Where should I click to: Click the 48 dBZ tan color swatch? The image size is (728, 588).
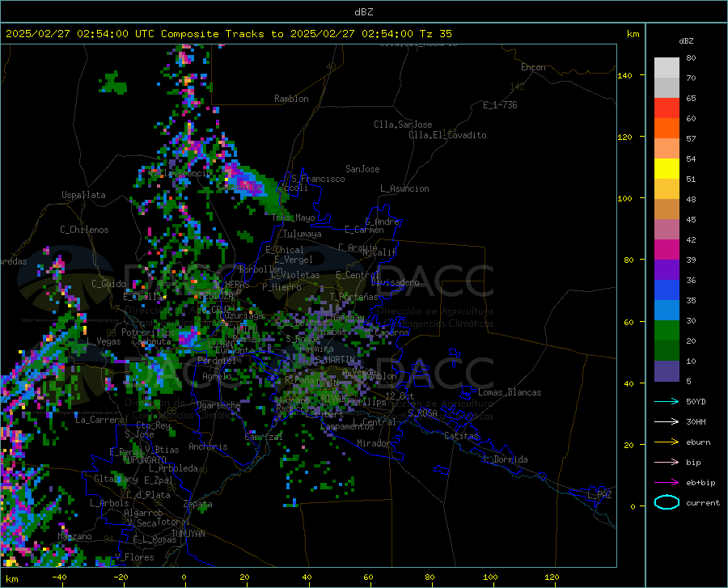[667, 209]
